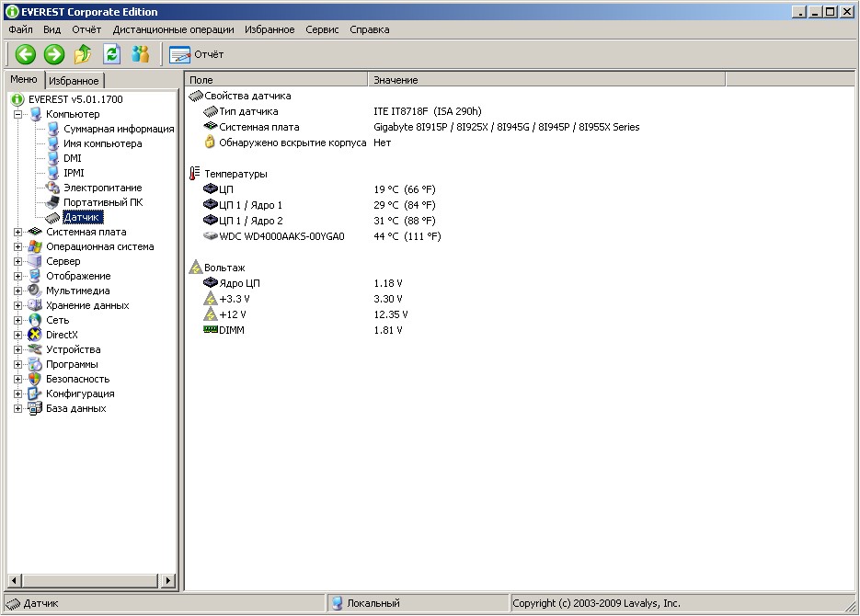Image resolution: width=860 pixels, height=616 pixels.
Task: Click the green Forward arrow toolbar icon
Action: tap(54, 54)
